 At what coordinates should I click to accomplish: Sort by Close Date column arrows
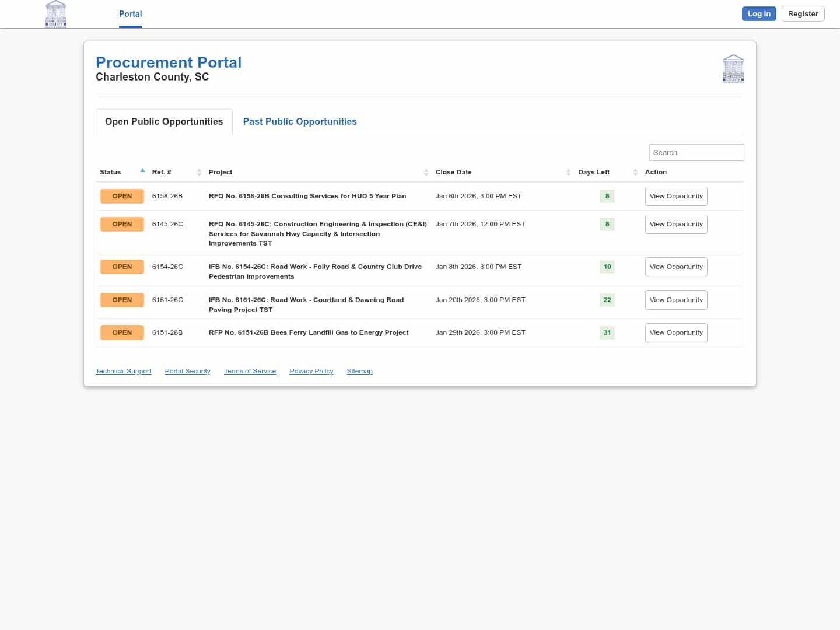pos(568,172)
